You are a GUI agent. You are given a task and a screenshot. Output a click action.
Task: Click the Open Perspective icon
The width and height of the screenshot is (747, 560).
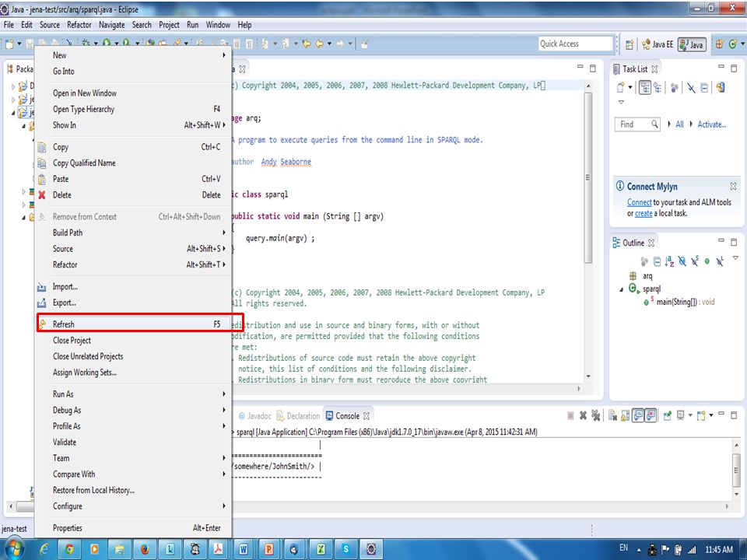[x=630, y=44]
